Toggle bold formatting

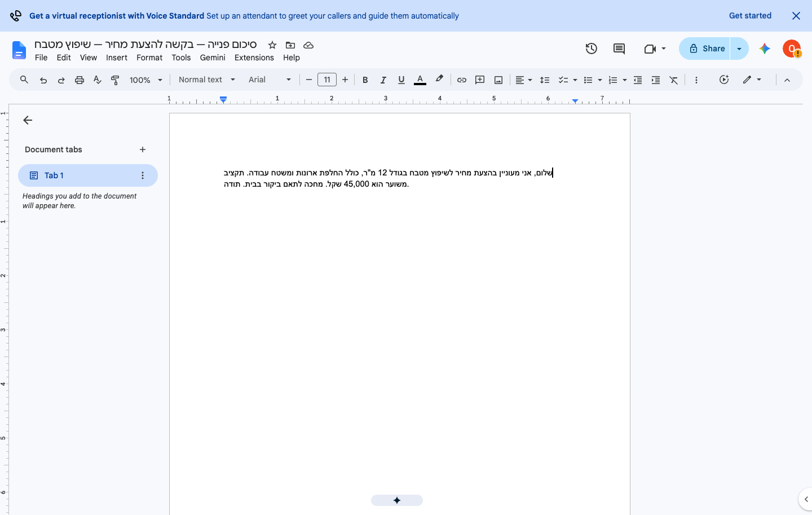tap(365, 80)
